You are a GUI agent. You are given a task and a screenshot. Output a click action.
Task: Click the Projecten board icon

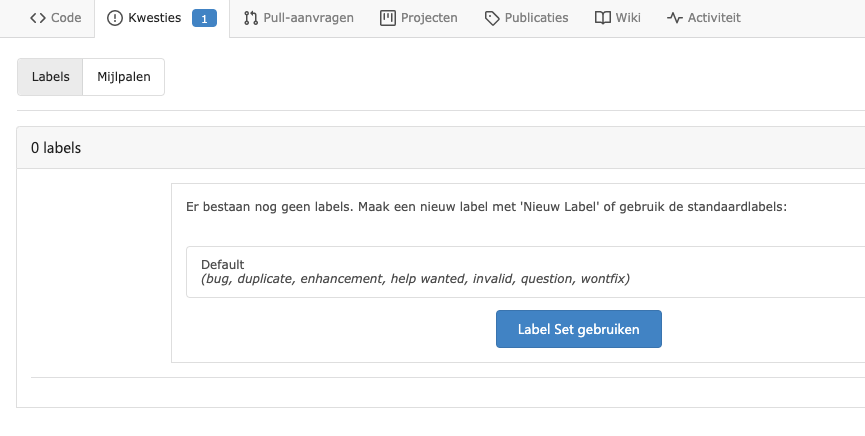pos(388,18)
